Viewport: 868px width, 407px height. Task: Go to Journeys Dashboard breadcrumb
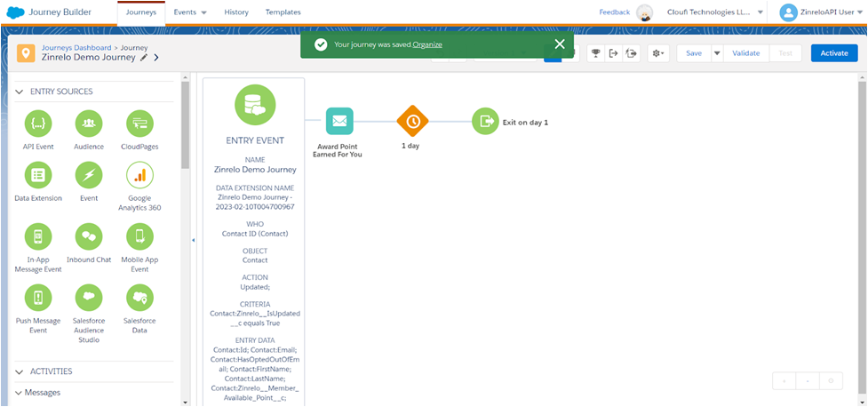click(x=76, y=48)
